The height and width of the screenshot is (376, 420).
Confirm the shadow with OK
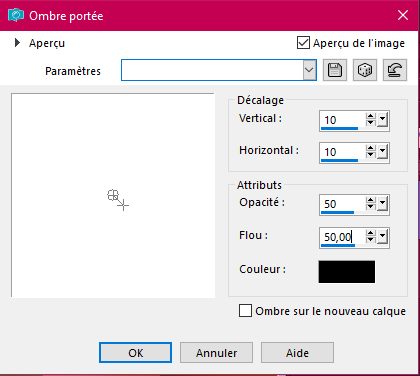136,353
